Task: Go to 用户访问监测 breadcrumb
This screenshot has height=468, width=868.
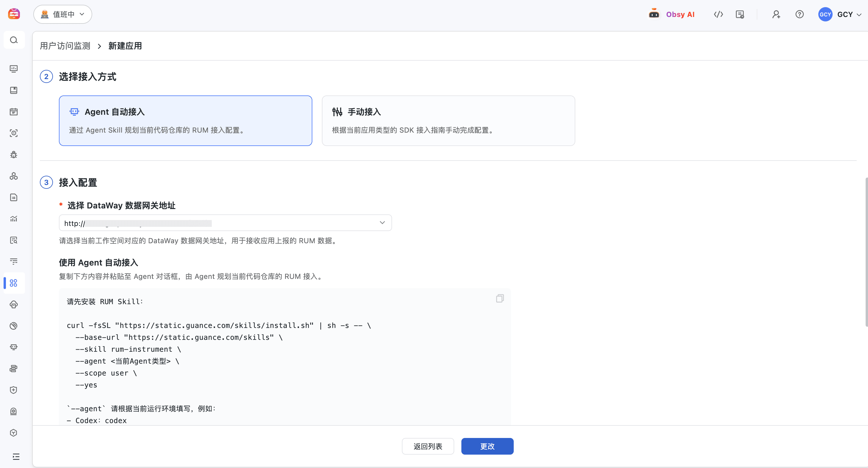Action: 65,46
